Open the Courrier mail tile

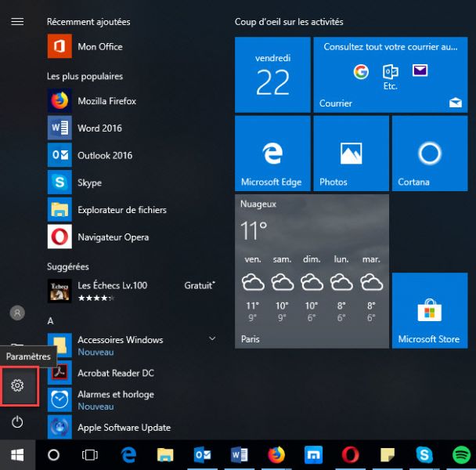coord(391,74)
